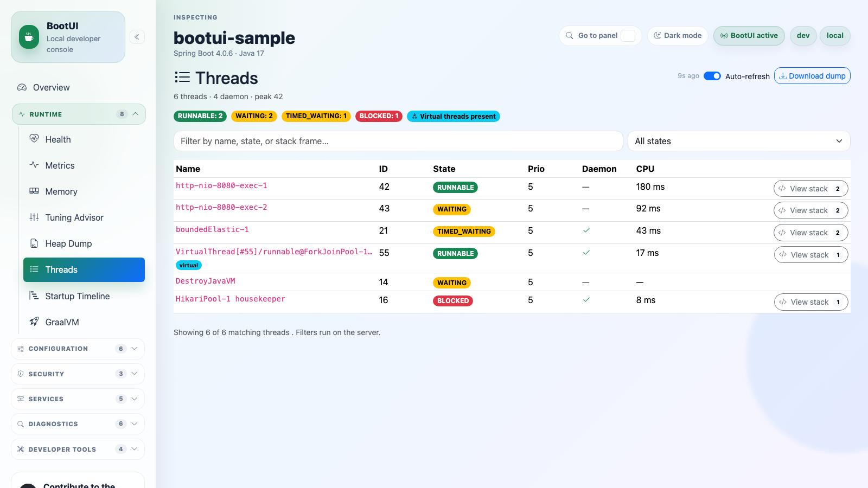This screenshot has height=488, width=868.
Task: Click the Runtime section pulse icon
Action: point(22,114)
